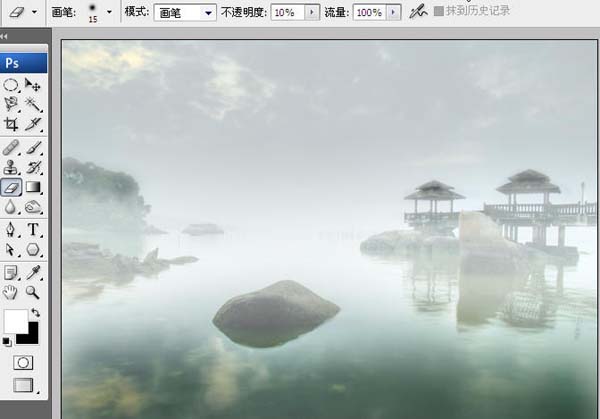The height and width of the screenshot is (419, 600).
Task: Toggle Quick Mask mode button
Action: tap(23, 362)
